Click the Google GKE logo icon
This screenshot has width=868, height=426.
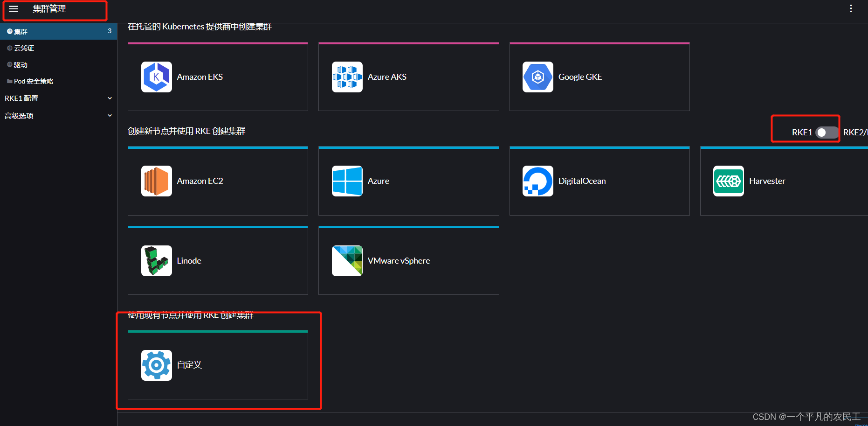538,77
